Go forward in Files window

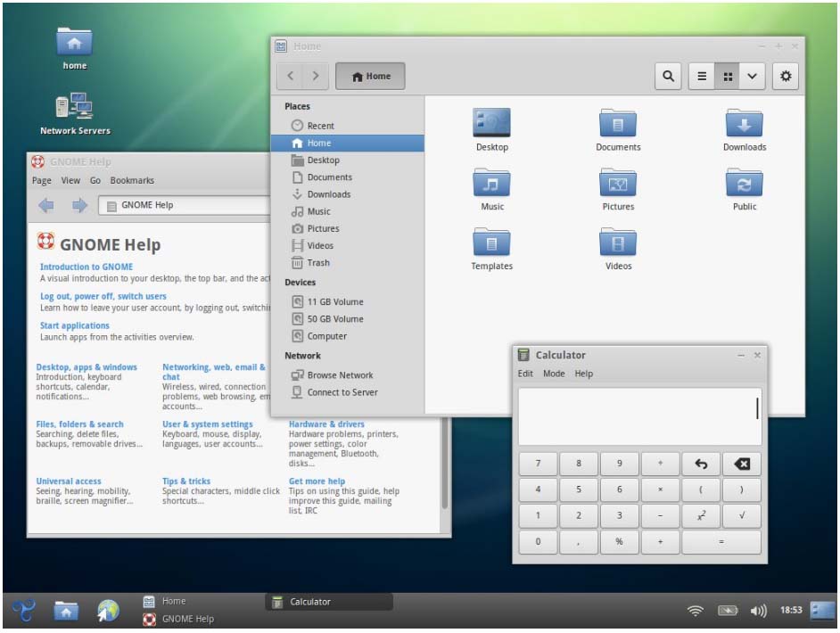pos(316,76)
